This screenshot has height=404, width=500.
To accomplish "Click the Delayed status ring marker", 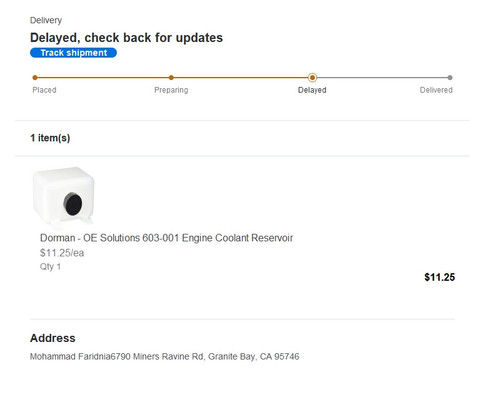I will [x=312, y=78].
